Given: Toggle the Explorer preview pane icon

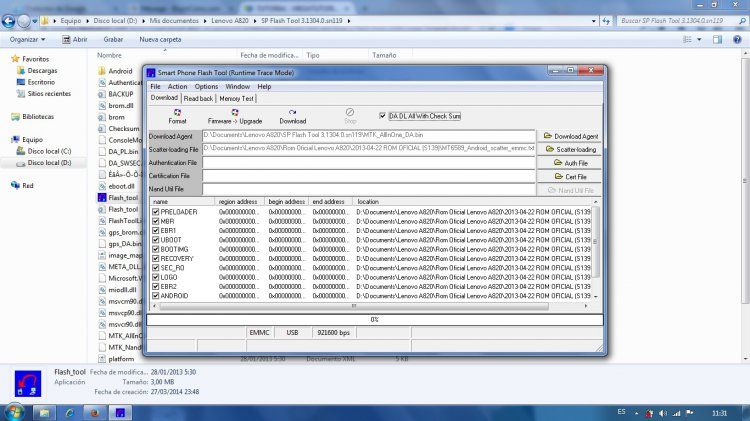Looking at the screenshot, I should (x=717, y=40).
